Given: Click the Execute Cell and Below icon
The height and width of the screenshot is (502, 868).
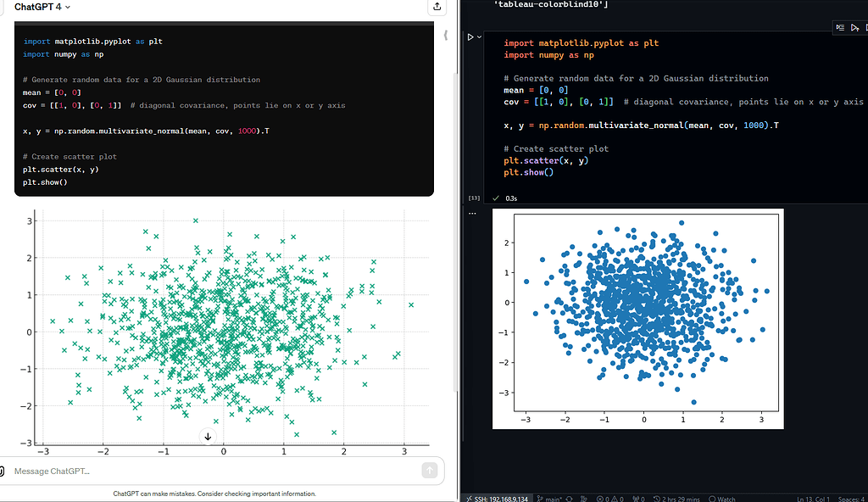Looking at the screenshot, I should 856,28.
